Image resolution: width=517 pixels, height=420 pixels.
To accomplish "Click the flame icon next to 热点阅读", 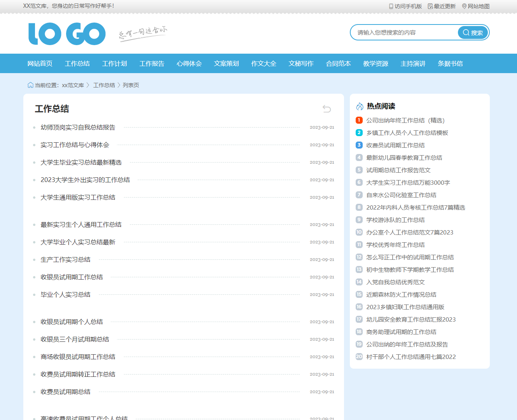I will [x=360, y=106].
